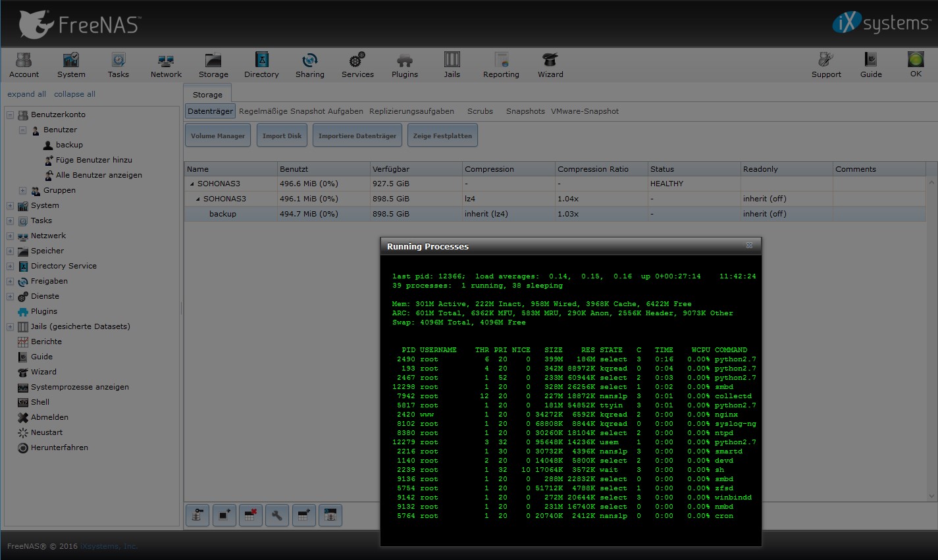Open the Guide toolbar icon

tap(871, 65)
